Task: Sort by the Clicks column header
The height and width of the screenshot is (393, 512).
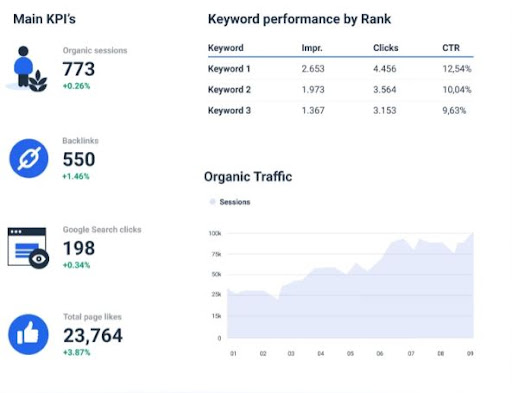Action: pyautogui.click(x=386, y=48)
